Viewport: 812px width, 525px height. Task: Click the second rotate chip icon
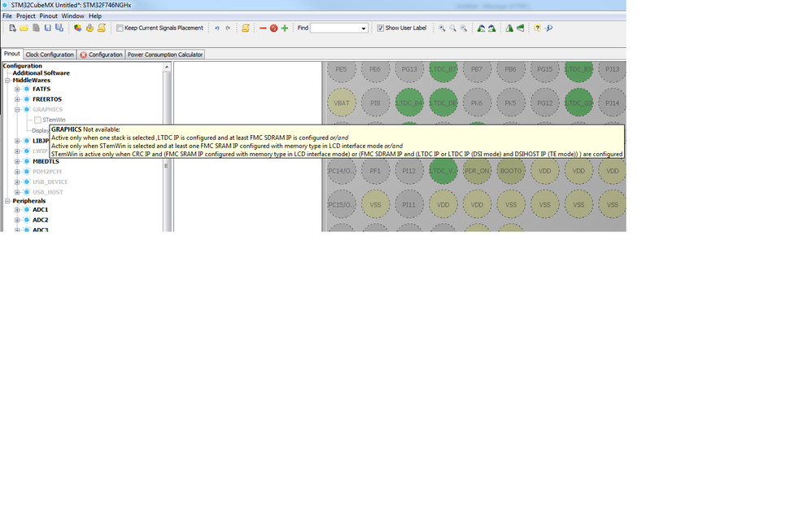(492, 28)
